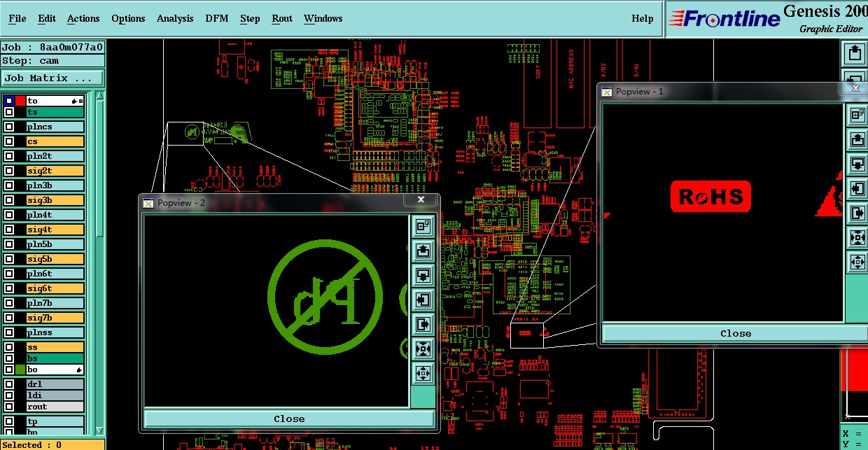Click the Job Matrix ... button
Screen dimensions: 868x450
(53, 78)
